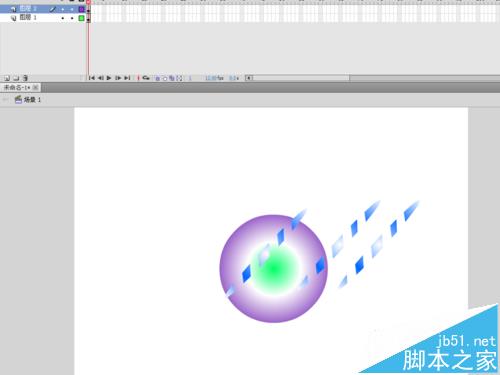Click the red playhead marker on ruler
Viewport: 500px width, 375px height.
tap(88, 2)
